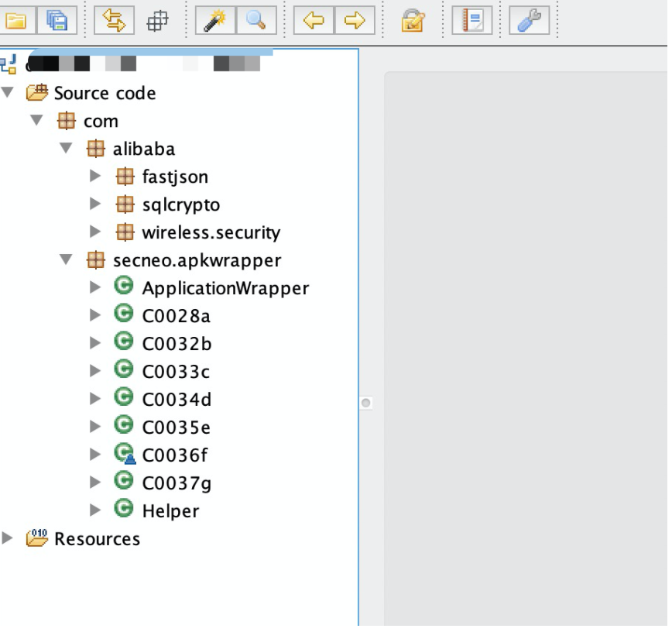The image size is (672, 632).
Task: Expand the sqlcrypto package
Action: pyautogui.click(x=95, y=204)
